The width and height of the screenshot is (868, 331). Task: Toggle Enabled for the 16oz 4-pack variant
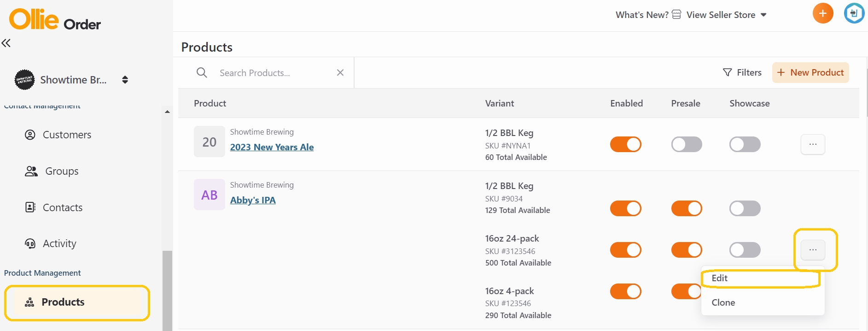click(626, 291)
